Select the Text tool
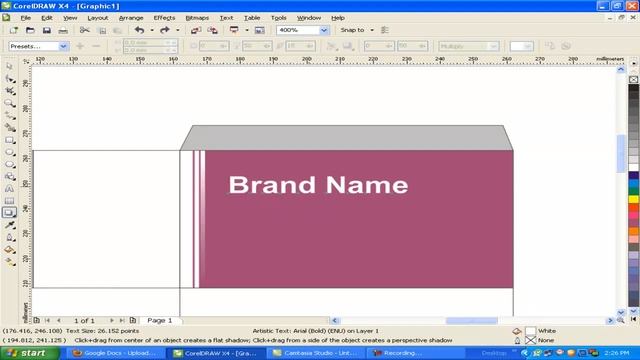 pyautogui.click(x=9, y=189)
